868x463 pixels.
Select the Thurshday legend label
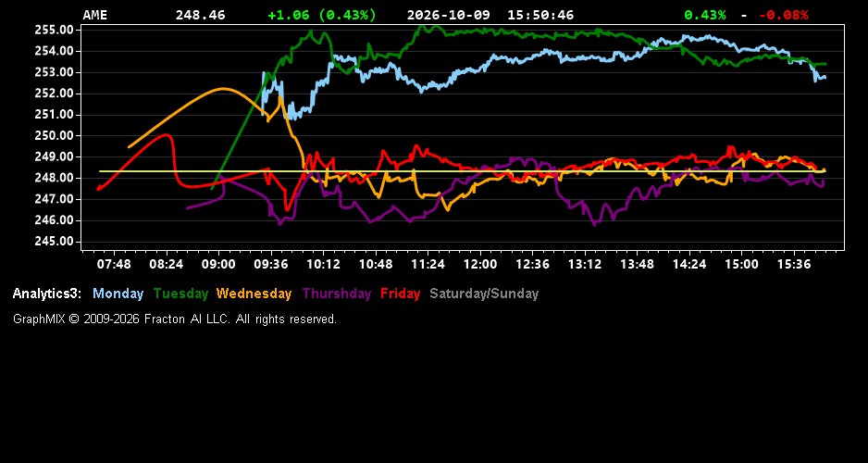click(337, 294)
